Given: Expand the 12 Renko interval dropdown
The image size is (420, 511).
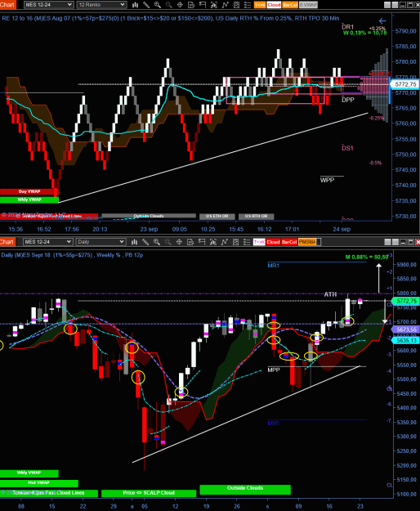Looking at the screenshot, I should 101,5.
